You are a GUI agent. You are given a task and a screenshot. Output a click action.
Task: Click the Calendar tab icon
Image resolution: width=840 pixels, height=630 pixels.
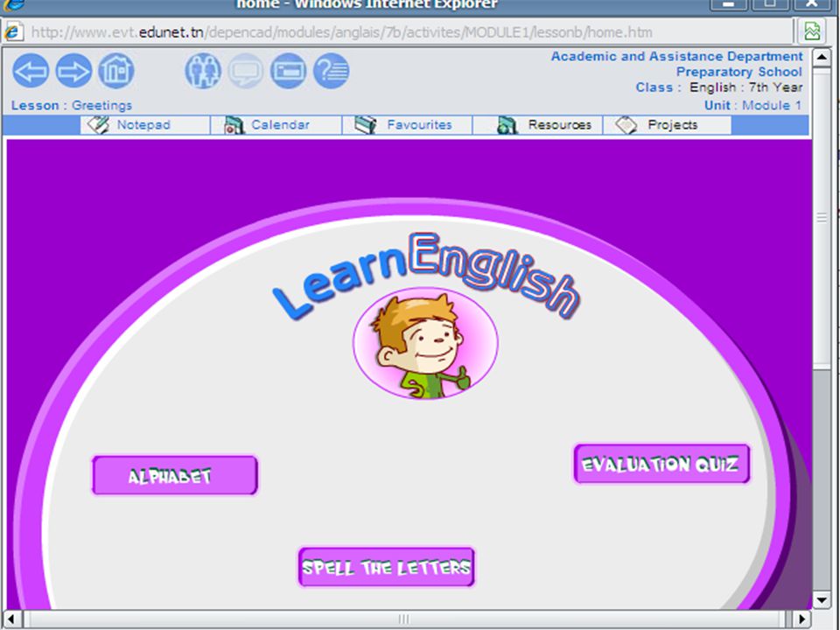tap(234, 125)
